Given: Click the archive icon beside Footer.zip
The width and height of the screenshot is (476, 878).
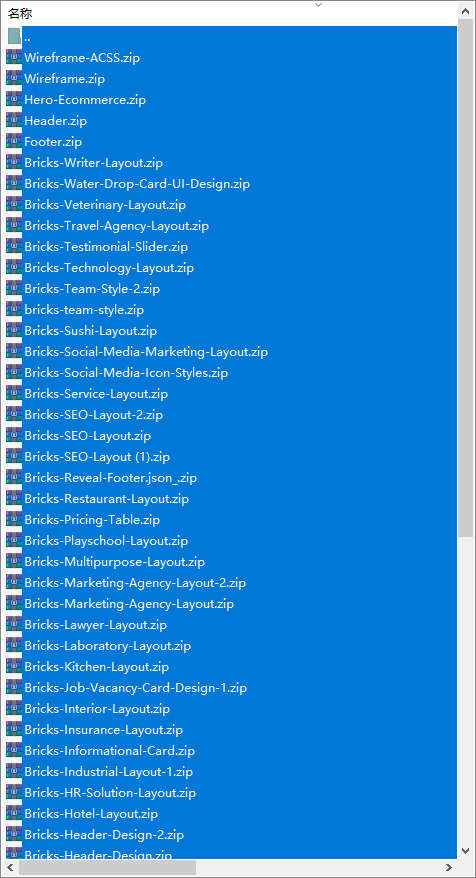Looking at the screenshot, I should pos(14,142).
